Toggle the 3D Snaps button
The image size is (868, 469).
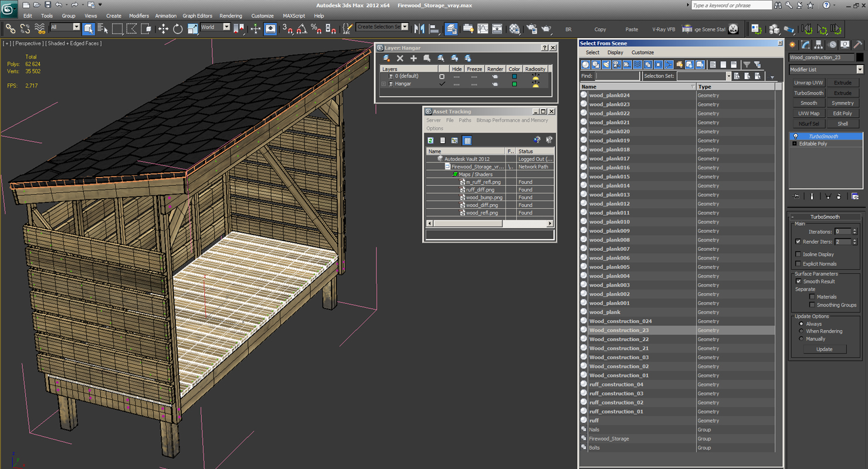tap(287, 28)
